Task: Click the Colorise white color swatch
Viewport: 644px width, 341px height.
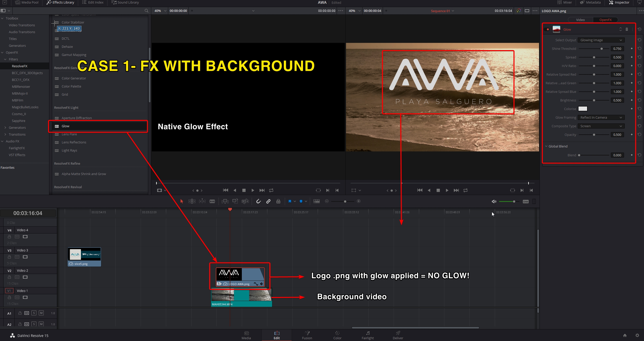Action: tap(583, 109)
